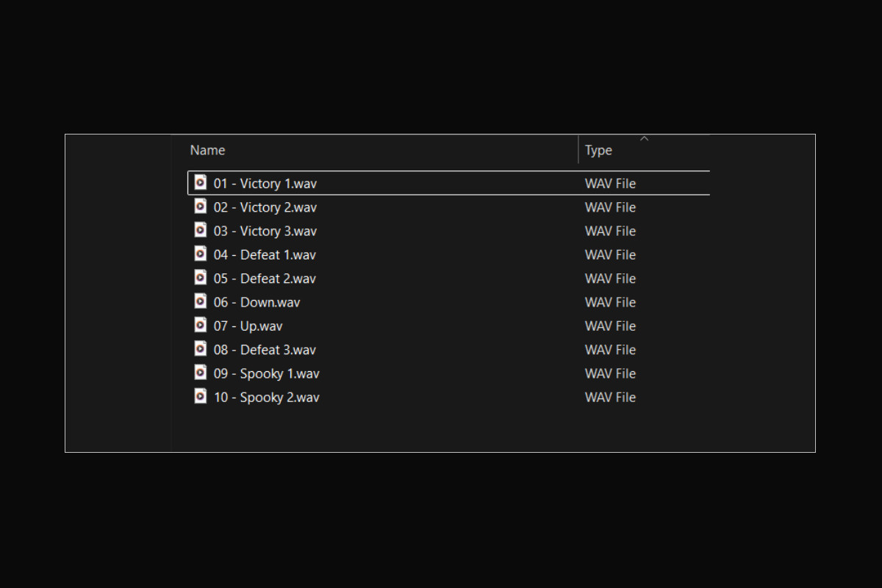The image size is (882, 588).
Task: Select the 03 - Victory 3.wav file icon
Action: (x=200, y=230)
